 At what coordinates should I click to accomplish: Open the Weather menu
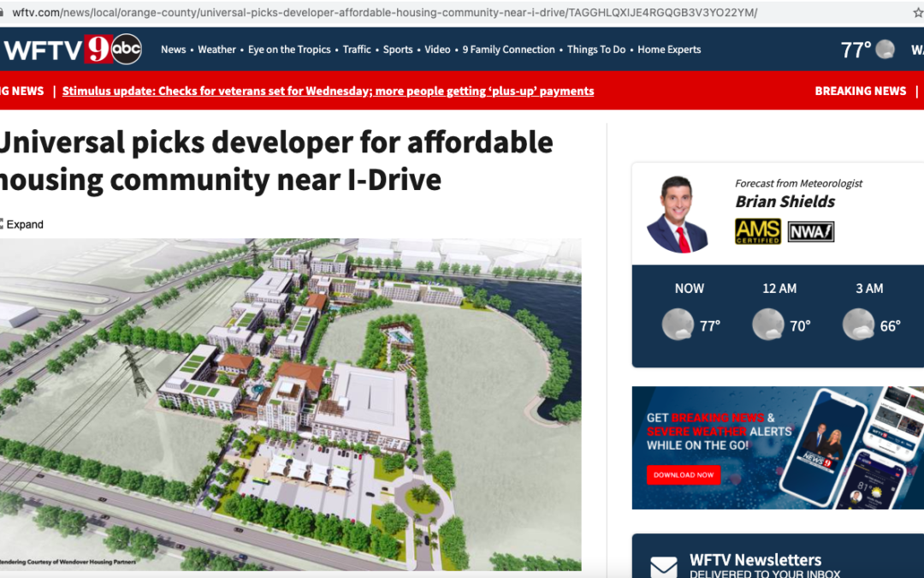(x=216, y=50)
